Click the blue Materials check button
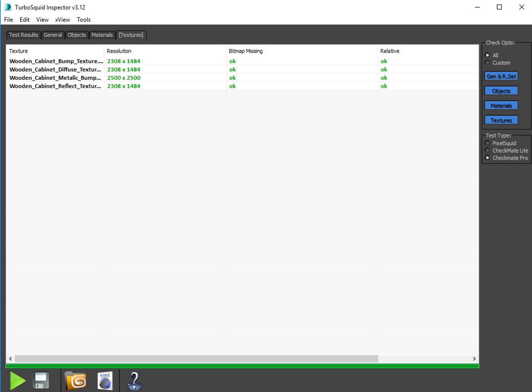532x392 pixels. point(501,106)
